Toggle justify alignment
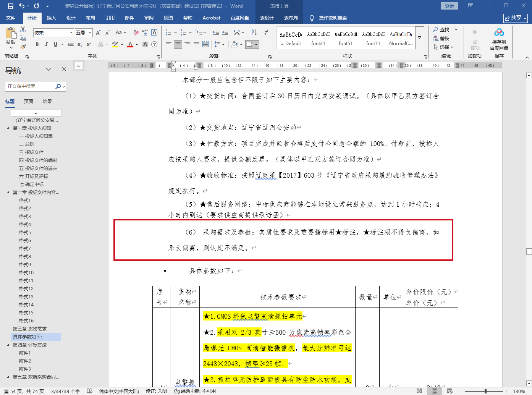532x395 pixels. coord(196,44)
